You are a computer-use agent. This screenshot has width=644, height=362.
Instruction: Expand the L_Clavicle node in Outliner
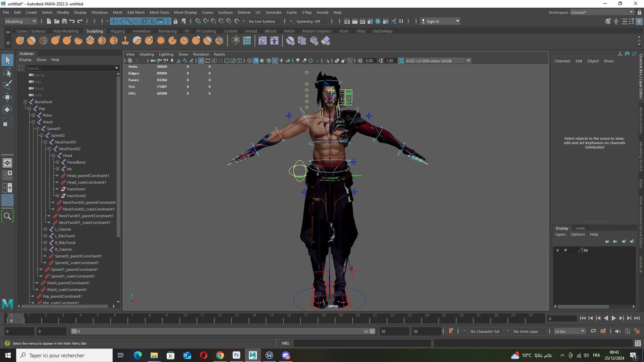[x=45, y=229]
